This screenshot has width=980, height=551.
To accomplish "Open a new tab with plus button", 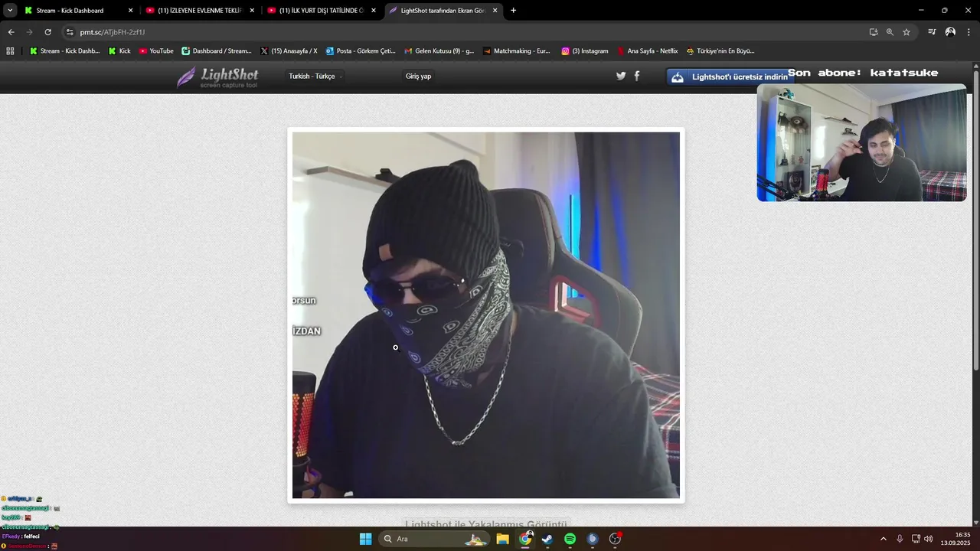I will tap(513, 11).
